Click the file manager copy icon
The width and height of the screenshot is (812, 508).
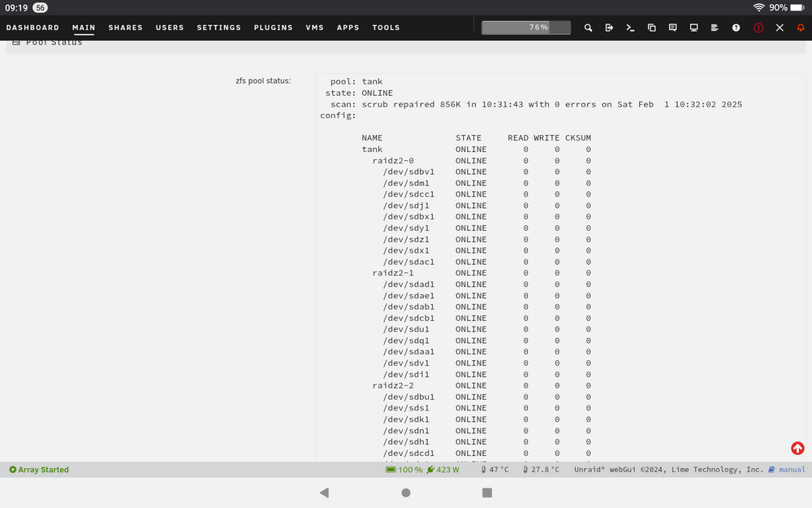click(651, 28)
